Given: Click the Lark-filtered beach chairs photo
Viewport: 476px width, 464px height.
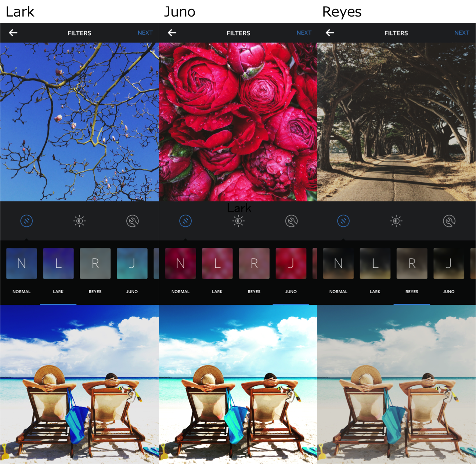Looking at the screenshot, I should 79,384.
